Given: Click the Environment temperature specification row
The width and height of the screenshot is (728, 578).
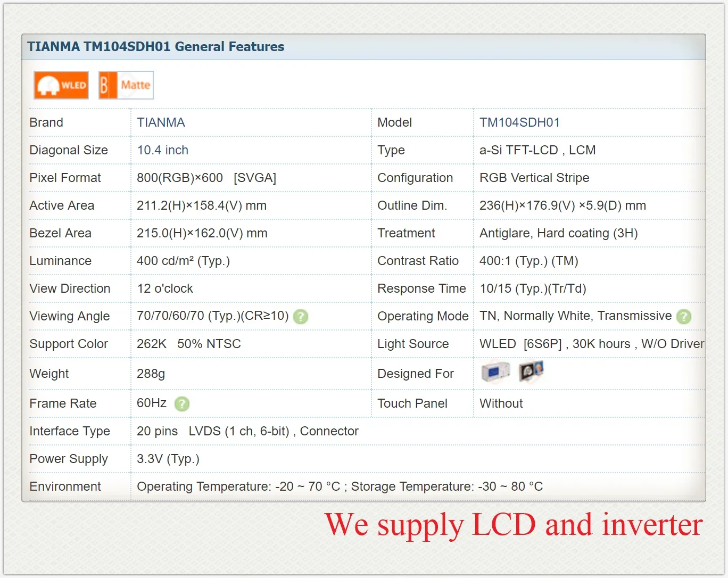Looking at the screenshot, I should pos(340,486).
